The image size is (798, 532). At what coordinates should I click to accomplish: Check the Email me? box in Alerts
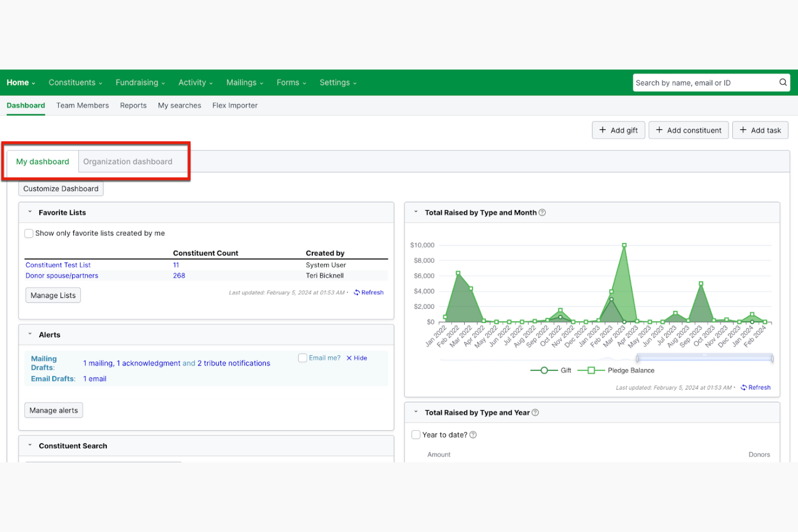tap(302, 358)
